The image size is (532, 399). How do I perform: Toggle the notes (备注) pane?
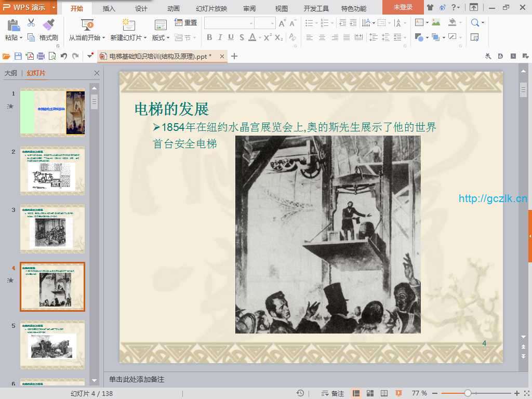tap(333, 393)
